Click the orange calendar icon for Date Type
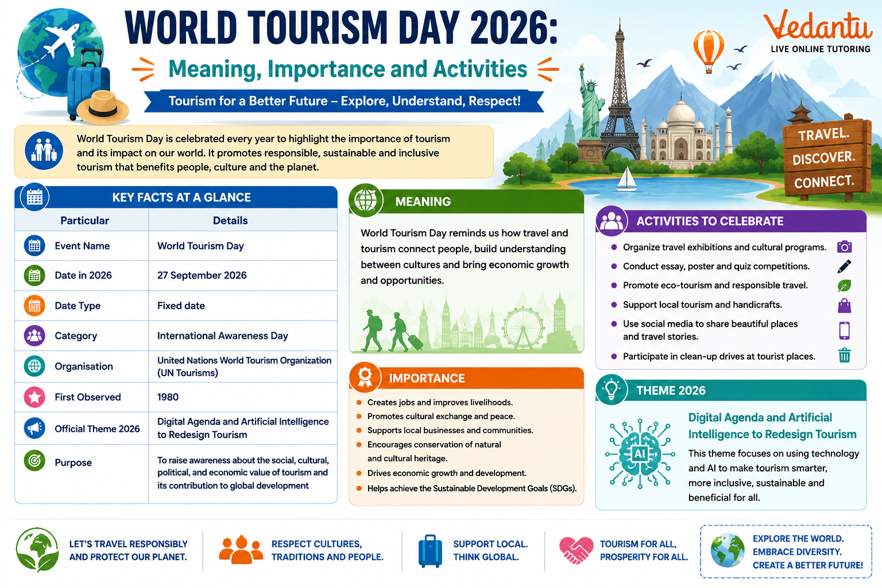This screenshot has width=882, height=588. 34,305
